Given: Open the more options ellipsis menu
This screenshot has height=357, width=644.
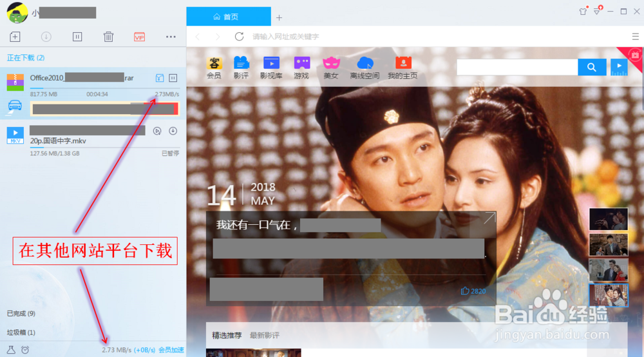Looking at the screenshot, I should tap(171, 37).
